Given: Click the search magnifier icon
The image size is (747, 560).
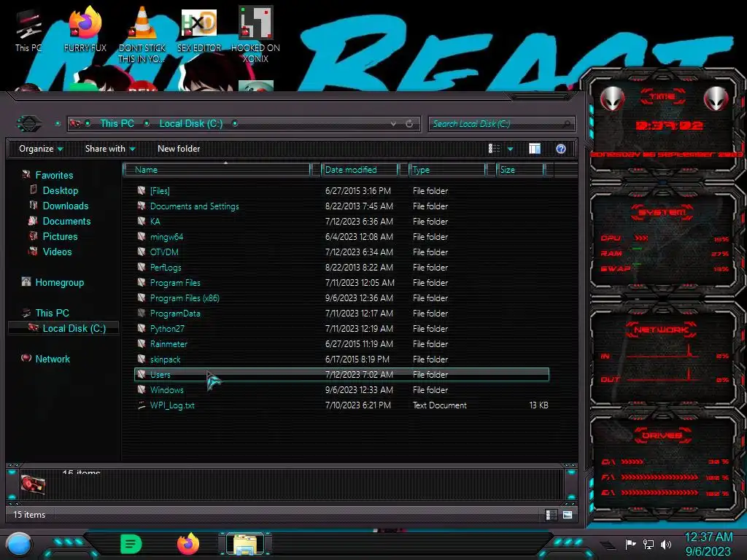Looking at the screenshot, I should (566, 124).
